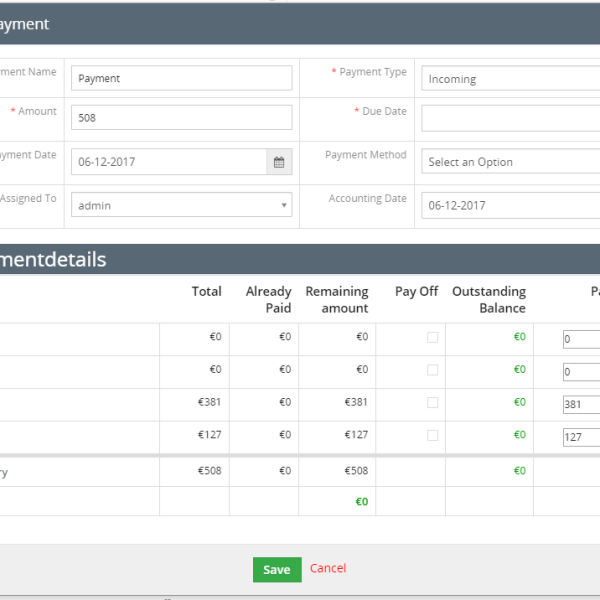Click first row's payment input showing 0
Screen dimensions: 600x600
tap(581, 339)
